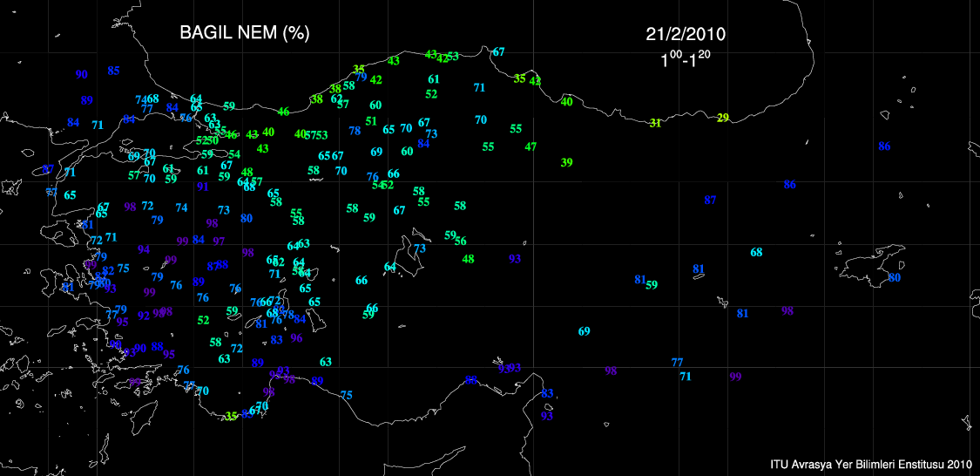Click the isolated cyan 69 in the lower right
The image size is (980, 476).
pyautogui.click(x=585, y=331)
